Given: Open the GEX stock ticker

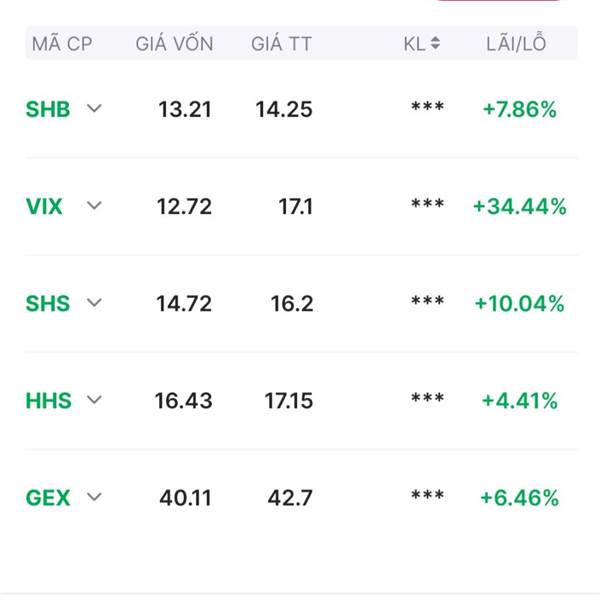Looking at the screenshot, I should [48, 498].
